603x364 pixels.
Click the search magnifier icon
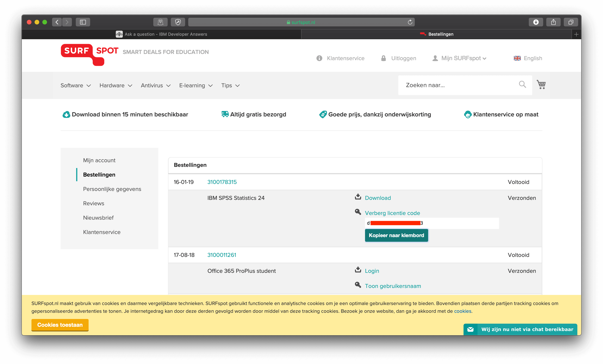tap(522, 85)
